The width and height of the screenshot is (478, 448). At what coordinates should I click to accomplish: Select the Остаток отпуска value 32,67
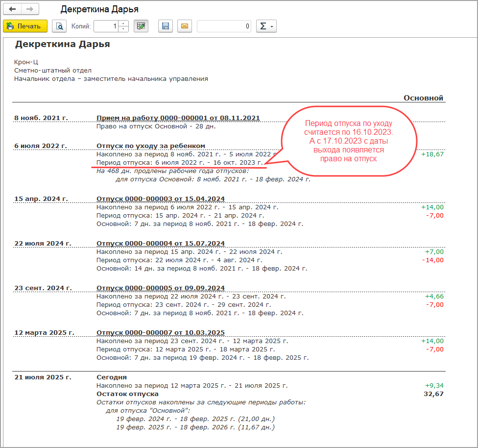tap(433, 394)
